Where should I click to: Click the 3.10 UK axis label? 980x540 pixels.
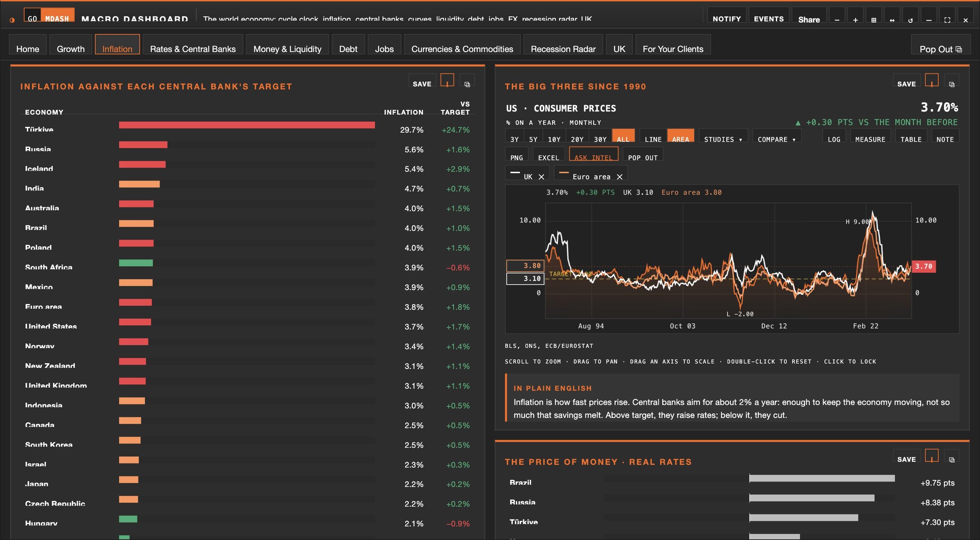click(x=526, y=278)
